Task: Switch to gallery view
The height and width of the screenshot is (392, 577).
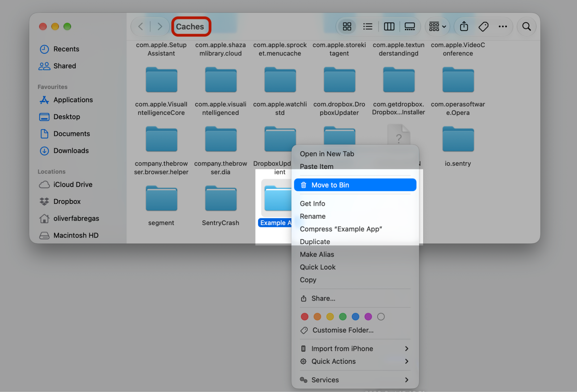Action: tap(410, 27)
